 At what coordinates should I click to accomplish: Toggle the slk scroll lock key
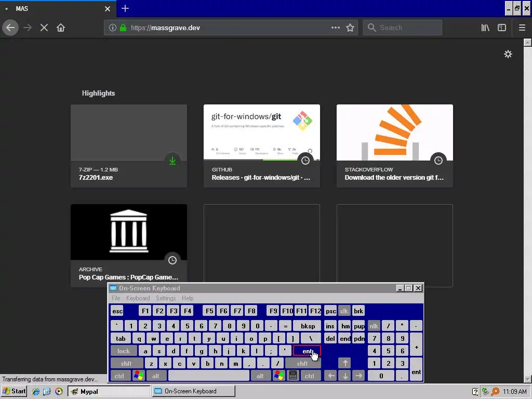click(x=344, y=311)
